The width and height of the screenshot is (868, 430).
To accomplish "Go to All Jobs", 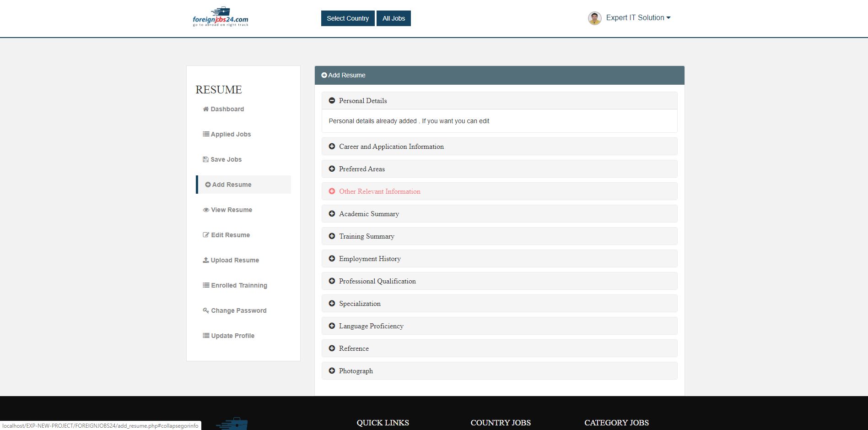I will 394,18.
